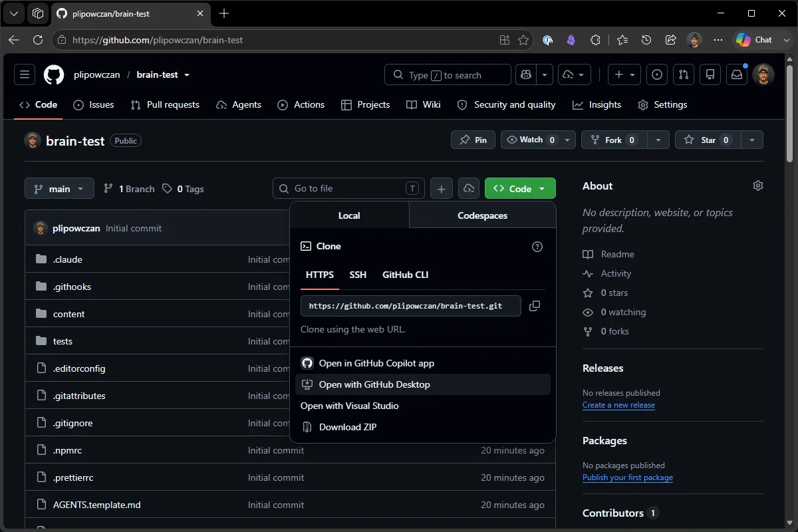Open the pull requests icon in the header
798x532 pixels.
pyautogui.click(x=684, y=74)
